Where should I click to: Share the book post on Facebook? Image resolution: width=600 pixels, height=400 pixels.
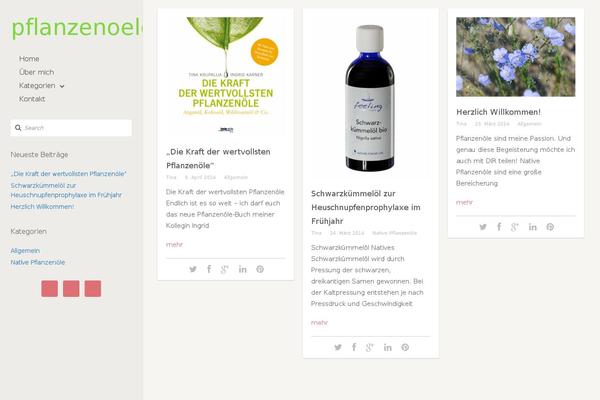click(x=209, y=269)
